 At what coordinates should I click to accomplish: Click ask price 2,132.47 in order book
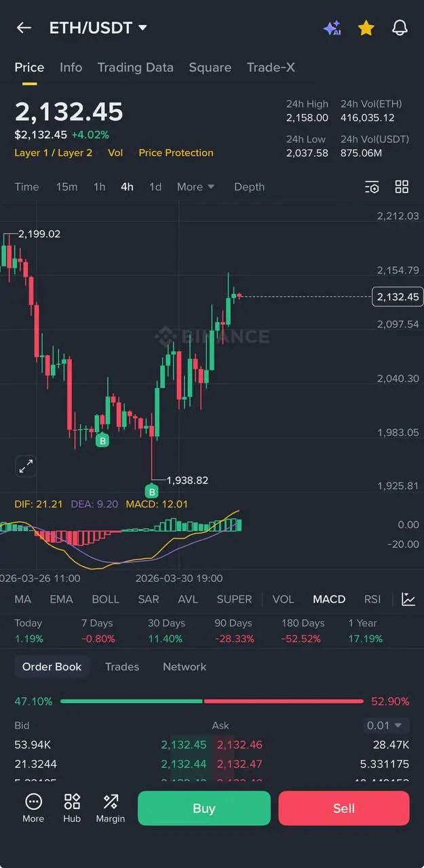[239, 764]
